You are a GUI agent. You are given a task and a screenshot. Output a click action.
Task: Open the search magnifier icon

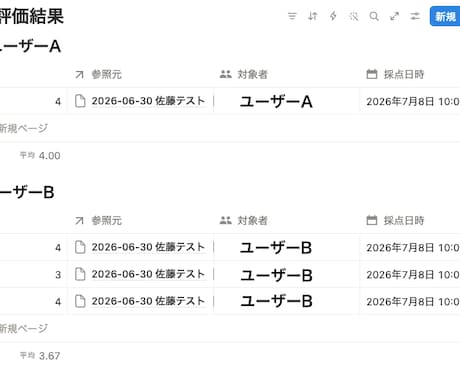click(374, 16)
